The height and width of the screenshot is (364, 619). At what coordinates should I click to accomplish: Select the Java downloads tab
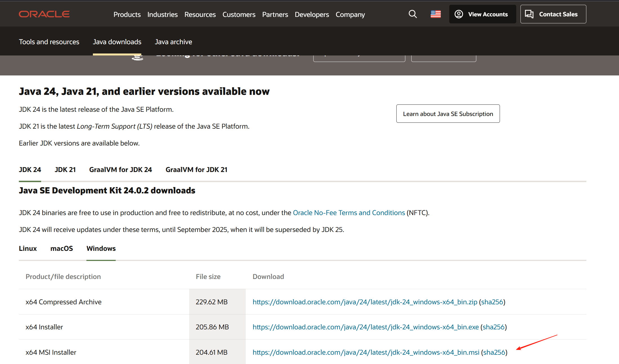pyautogui.click(x=117, y=42)
